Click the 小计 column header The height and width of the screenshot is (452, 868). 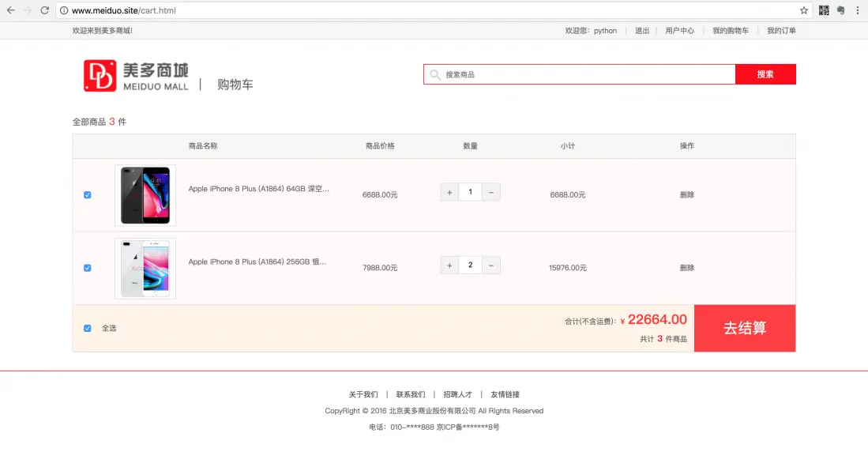(x=567, y=146)
